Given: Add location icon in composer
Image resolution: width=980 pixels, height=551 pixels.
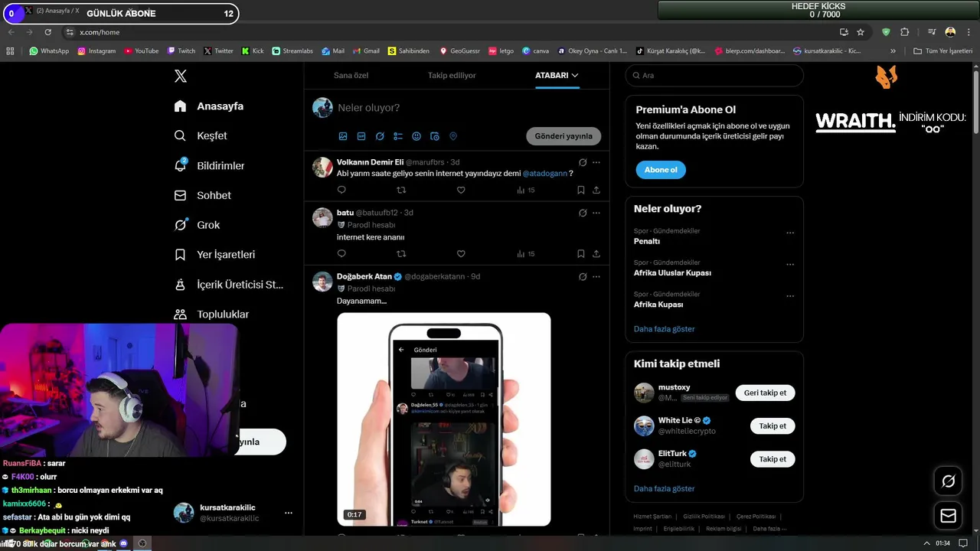Looking at the screenshot, I should coord(453,136).
